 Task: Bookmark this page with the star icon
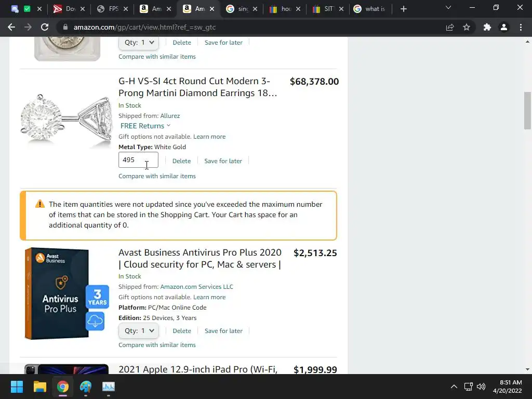(x=467, y=27)
